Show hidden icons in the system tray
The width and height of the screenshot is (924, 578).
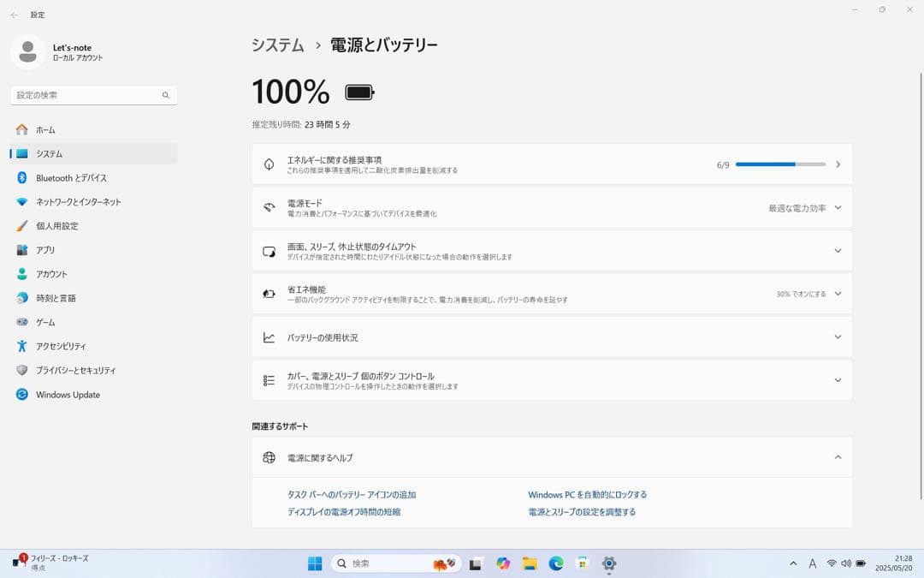click(791, 563)
